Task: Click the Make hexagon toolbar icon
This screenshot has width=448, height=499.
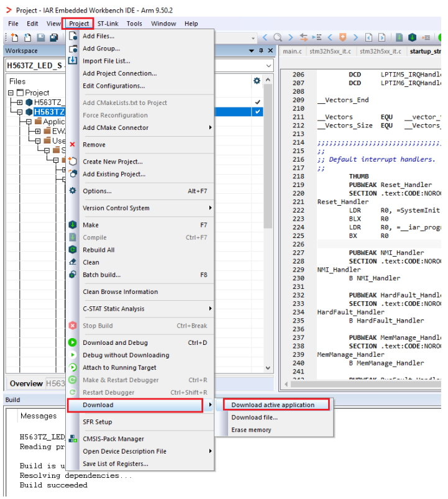Action: 412,37
